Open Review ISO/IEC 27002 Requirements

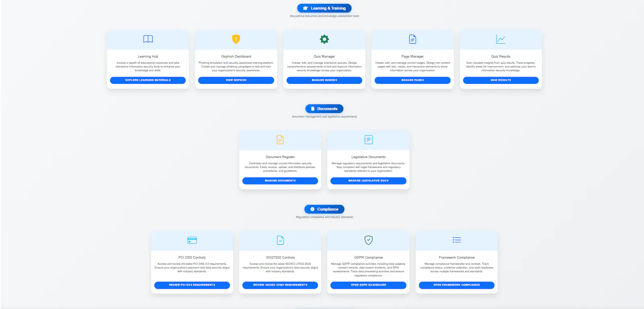[280, 285]
